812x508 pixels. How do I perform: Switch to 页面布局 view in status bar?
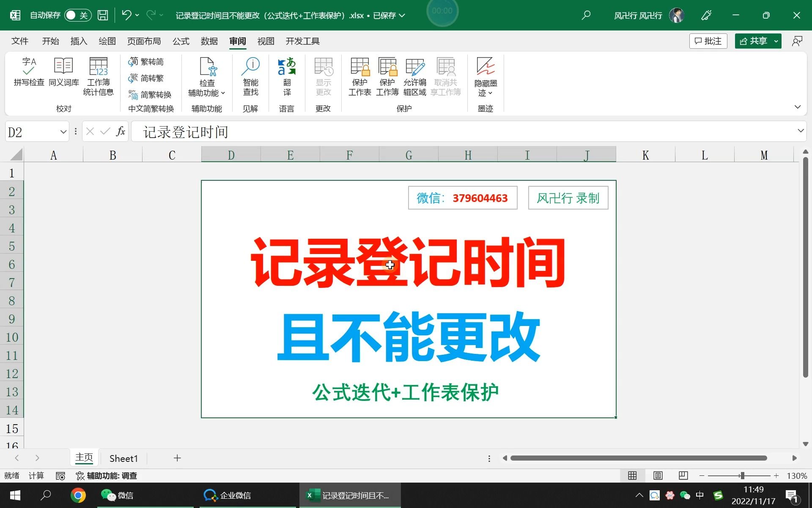coord(658,475)
